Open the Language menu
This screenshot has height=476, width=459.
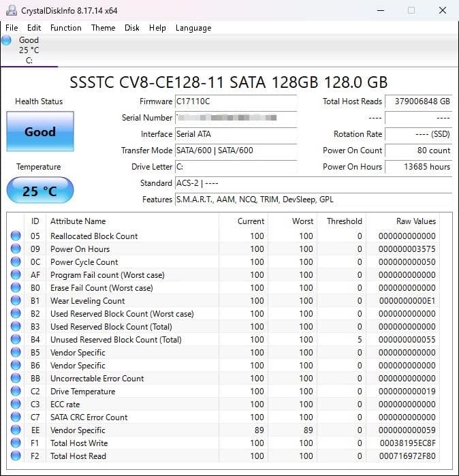click(193, 28)
